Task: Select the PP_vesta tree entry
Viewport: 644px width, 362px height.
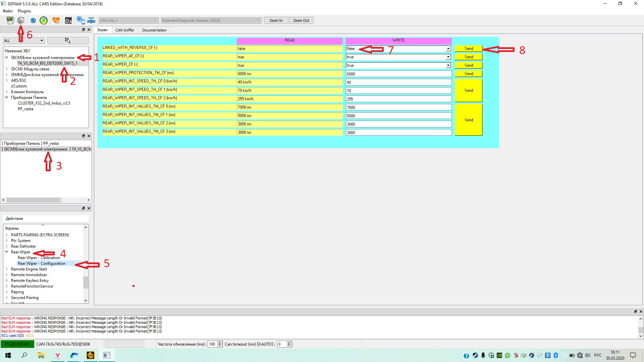Action: pos(25,109)
